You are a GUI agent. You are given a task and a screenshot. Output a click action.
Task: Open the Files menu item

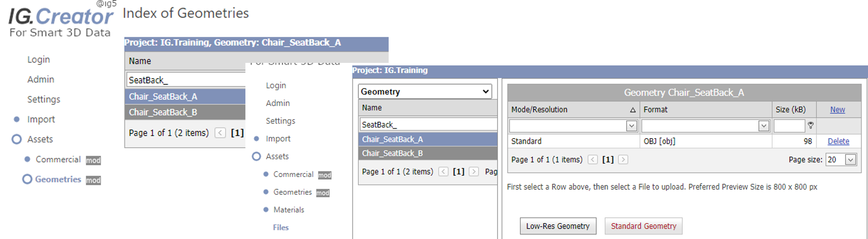281,227
